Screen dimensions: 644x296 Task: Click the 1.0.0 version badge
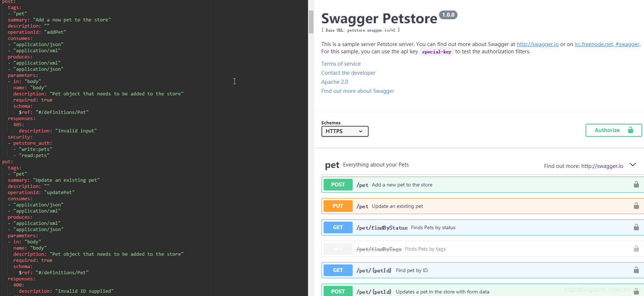click(x=448, y=15)
